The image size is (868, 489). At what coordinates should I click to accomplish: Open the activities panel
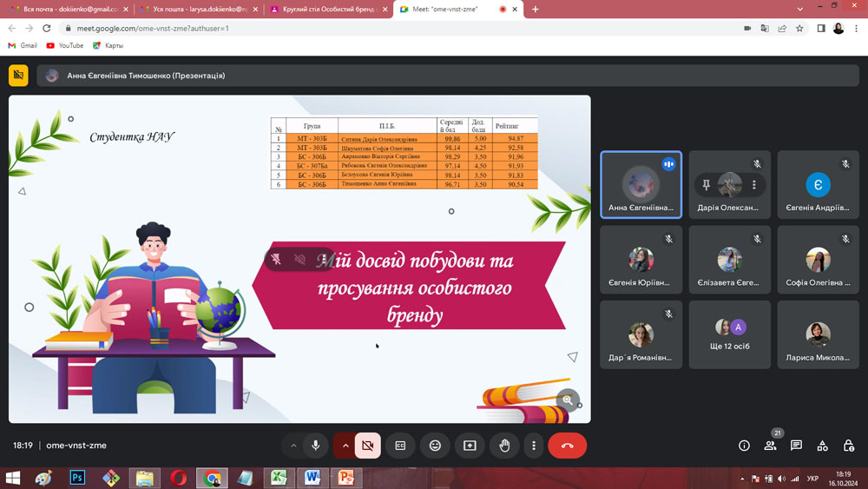click(822, 446)
